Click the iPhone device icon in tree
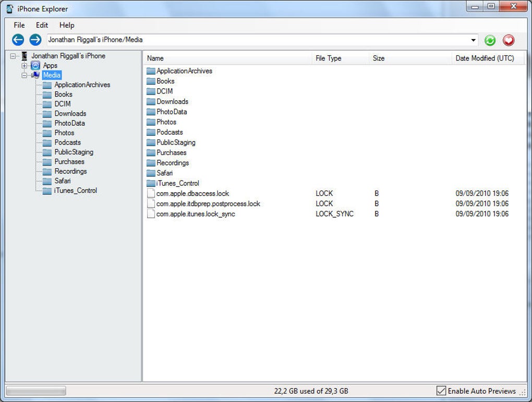The image size is (532, 402). 25,56
